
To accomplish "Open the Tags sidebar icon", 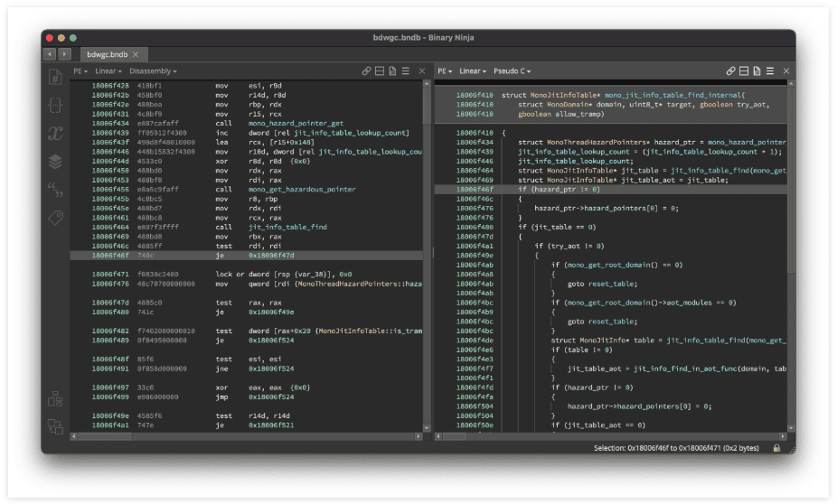I will tap(55, 218).
